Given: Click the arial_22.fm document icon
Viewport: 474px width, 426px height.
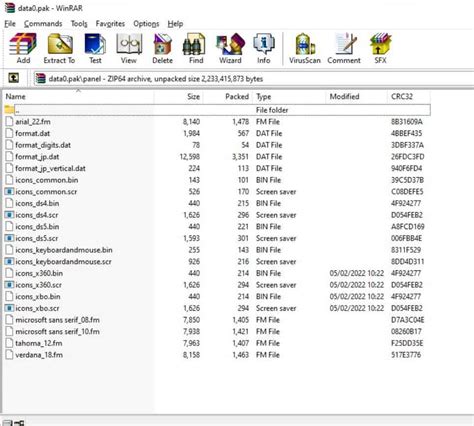Looking at the screenshot, I should click(9, 122).
